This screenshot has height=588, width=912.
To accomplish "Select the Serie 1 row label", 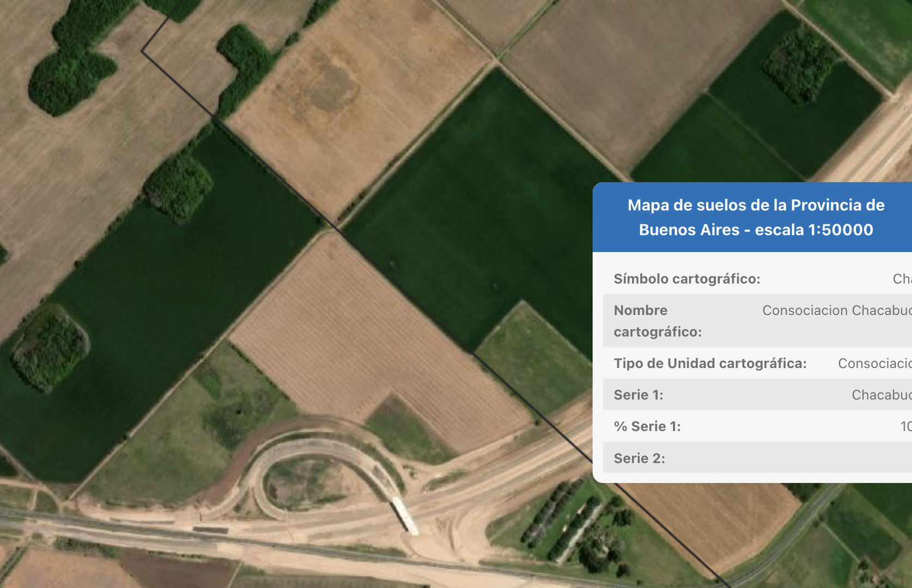I will pos(638,395).
